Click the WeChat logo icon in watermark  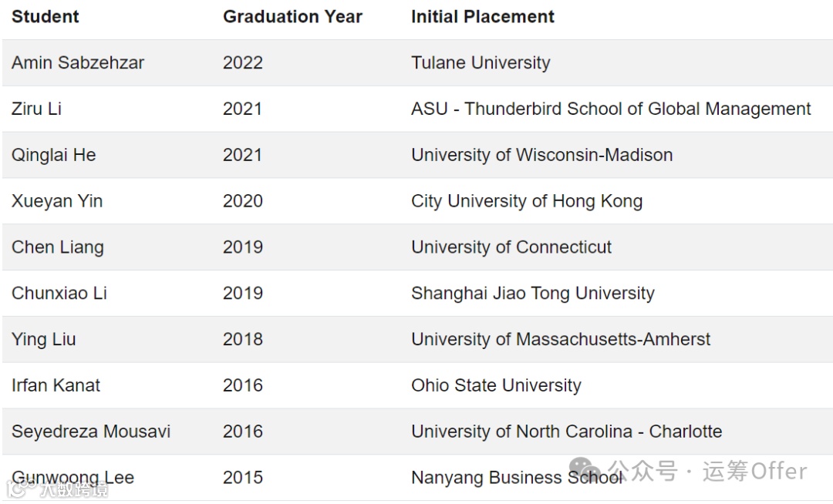click(585, 469)
